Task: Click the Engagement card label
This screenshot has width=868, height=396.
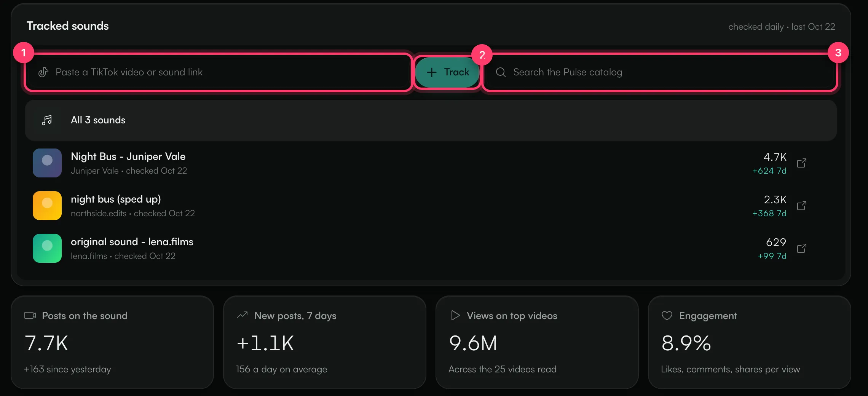Action: [x=708, y=316]
